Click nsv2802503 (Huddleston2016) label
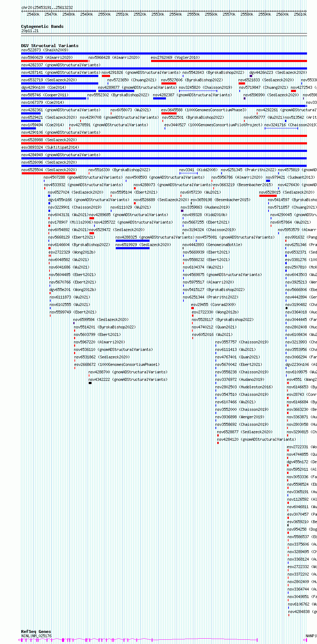Image resolution: width=317 pixels, height=644 pixels. pos(244,387)
